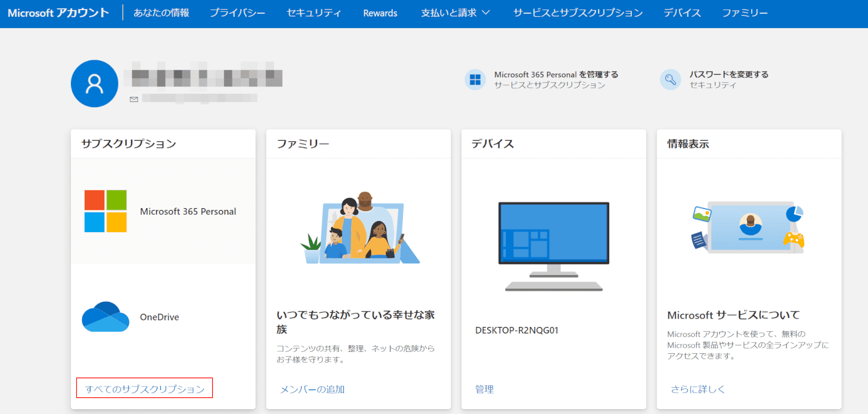Open the デバイス navigation item
868x414 pixels.
point(683,13)
